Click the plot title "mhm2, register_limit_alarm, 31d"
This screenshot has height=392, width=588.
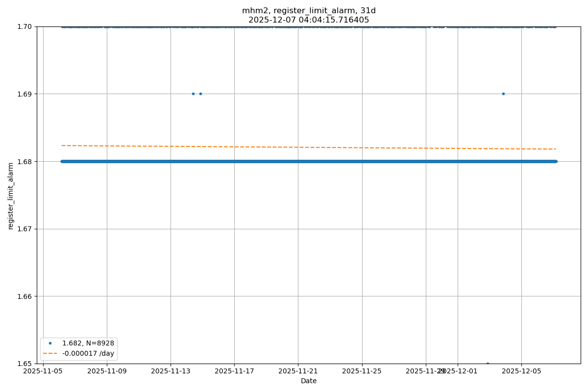(x=309, y=11)
